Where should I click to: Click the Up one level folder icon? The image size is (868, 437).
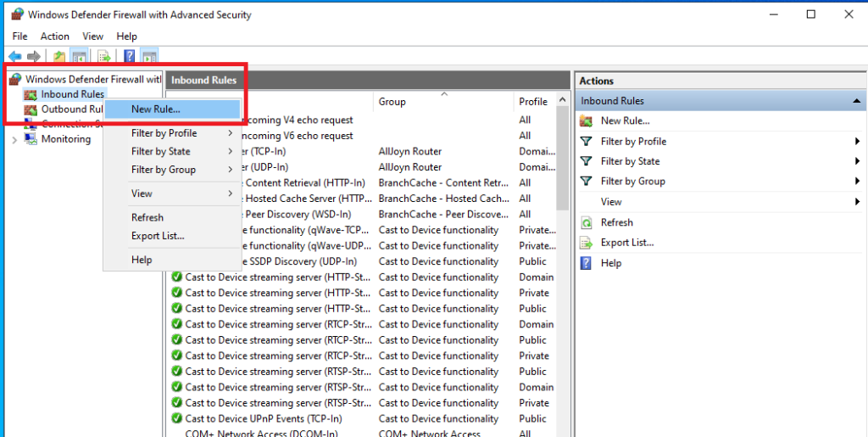point(59,57)
